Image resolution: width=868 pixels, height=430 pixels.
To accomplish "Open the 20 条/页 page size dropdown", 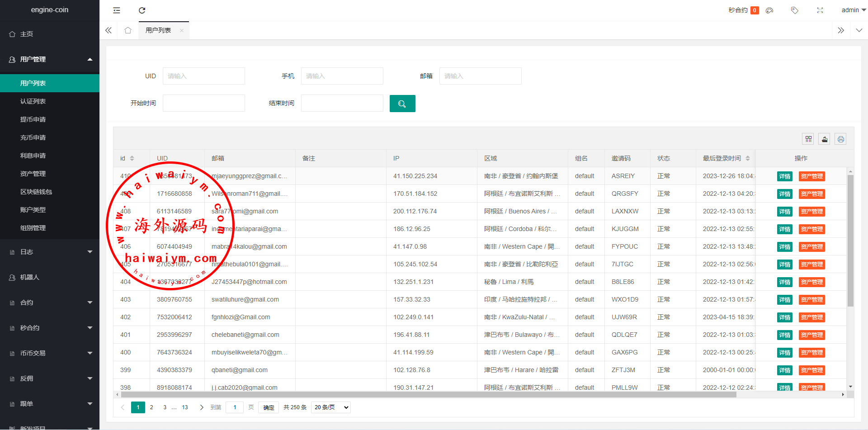I will pos(331,407).
